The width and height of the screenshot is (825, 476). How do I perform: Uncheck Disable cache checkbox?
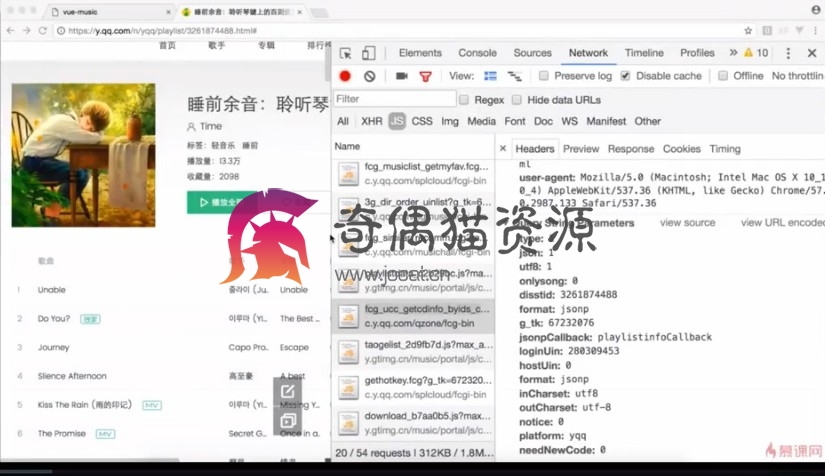tap(625, 76)
